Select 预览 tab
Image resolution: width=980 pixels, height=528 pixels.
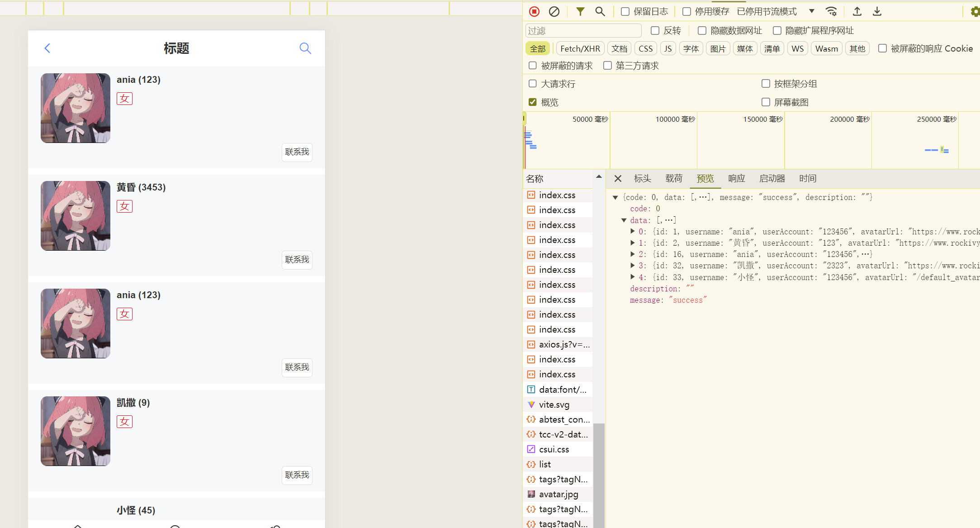(x=705, y=179)
